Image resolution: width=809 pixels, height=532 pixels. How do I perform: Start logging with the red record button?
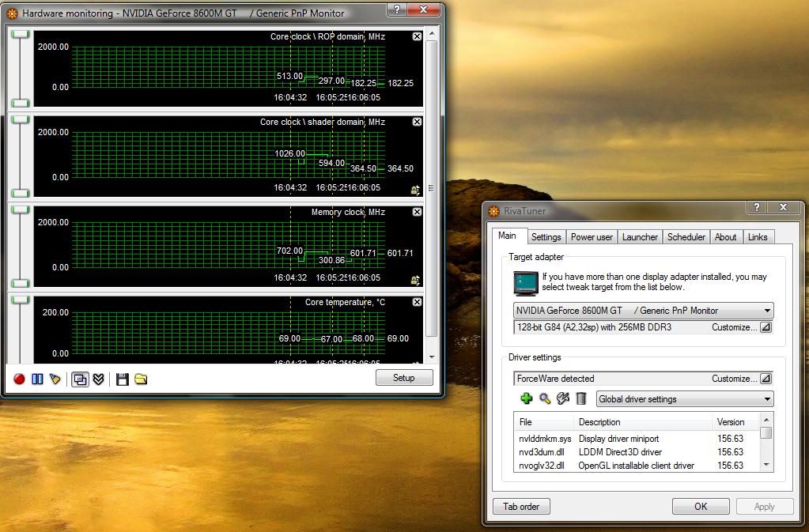click(x=19, y=379)
